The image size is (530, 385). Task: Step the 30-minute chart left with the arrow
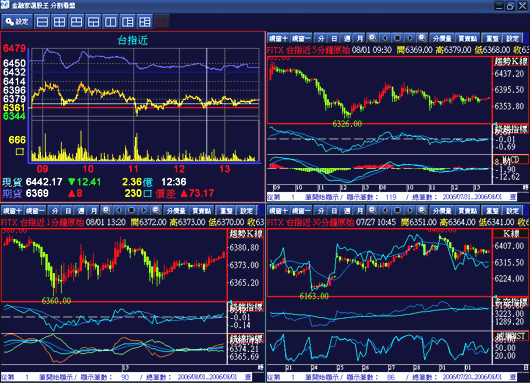[385, 211]
